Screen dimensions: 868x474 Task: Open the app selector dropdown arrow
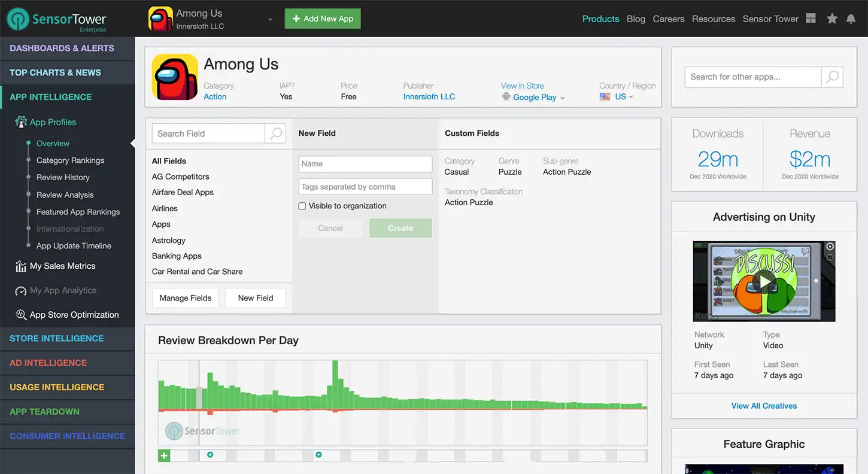[x=270, y=20]
